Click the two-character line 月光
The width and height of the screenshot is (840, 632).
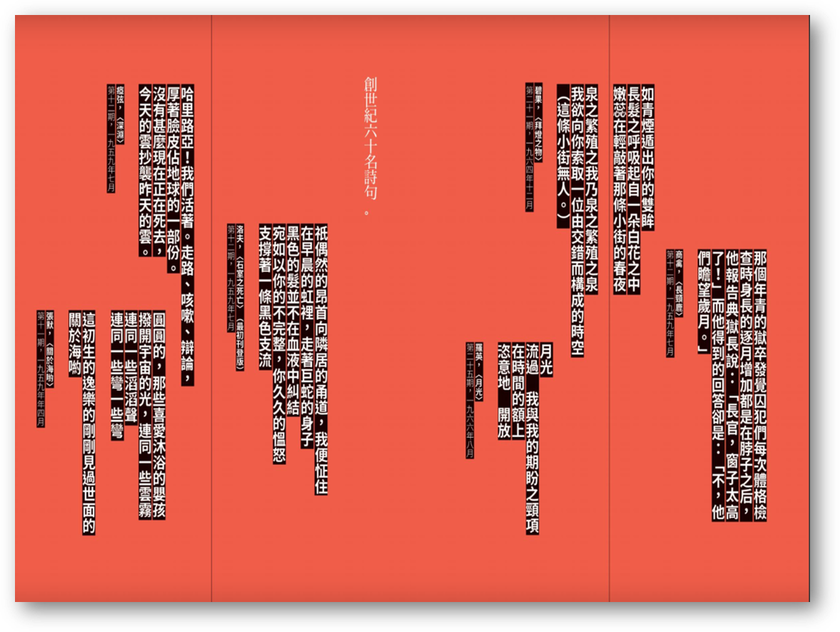pos(547,359)
